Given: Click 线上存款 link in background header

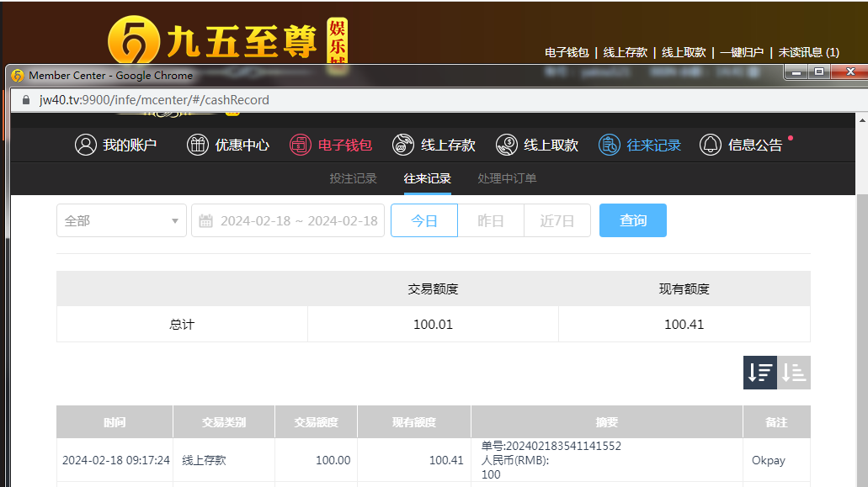Looking at the screenshot, I should pyautogui.click(x=626, y=52).
